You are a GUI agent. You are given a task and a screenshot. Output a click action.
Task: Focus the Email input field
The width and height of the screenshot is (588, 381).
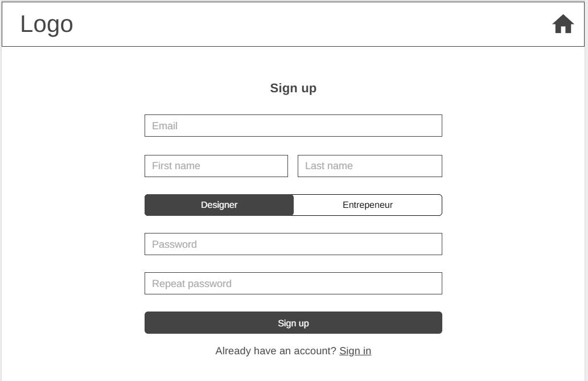pyautogui.click(x=293, y=126)
